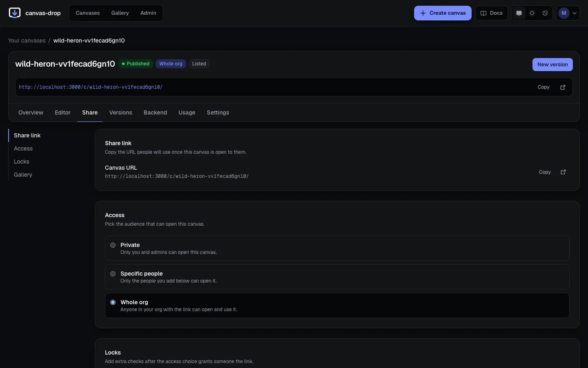
Task: Select the Share tab
Action: [90, 112]
